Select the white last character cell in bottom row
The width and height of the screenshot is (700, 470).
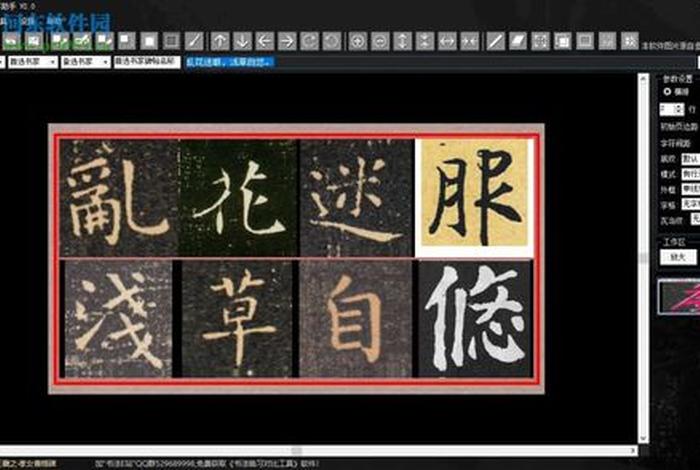[475, 319]
